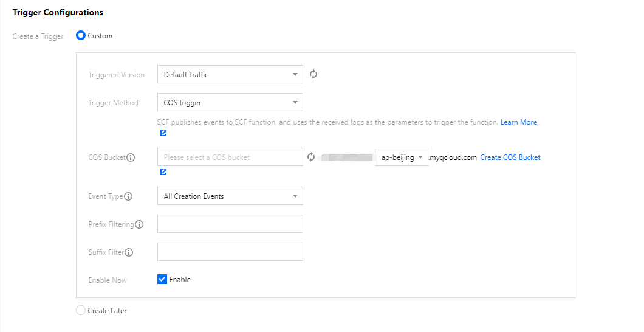
Task: Open external link icon under COS Bucket field
Action: click(x=163, y=172)
